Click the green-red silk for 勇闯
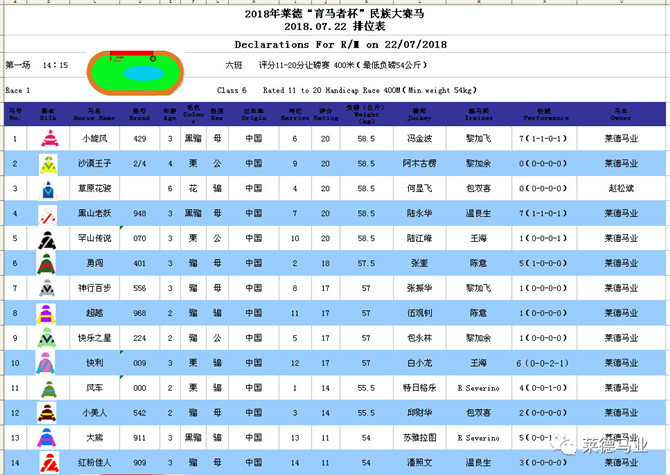670x475 pixels. click(47, 264)
